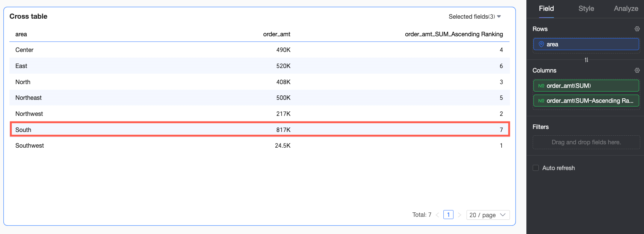The width and height of the screenshot is (644, 234).
Task: Select the South row in the table
Action: [260, 130]
